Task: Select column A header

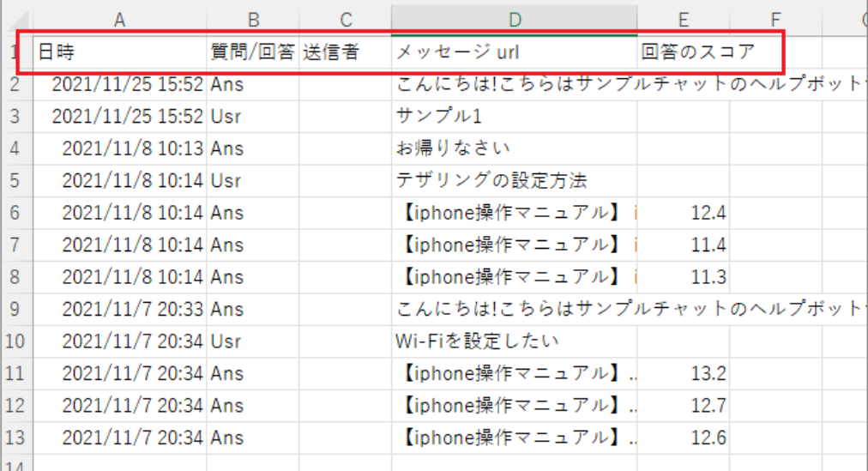Action: pyautogui.click(x=119, y=20)
